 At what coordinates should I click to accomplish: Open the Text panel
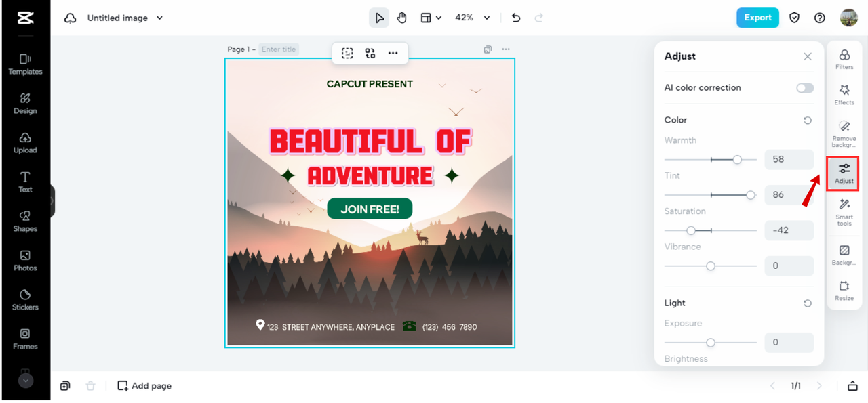(25, 182)
